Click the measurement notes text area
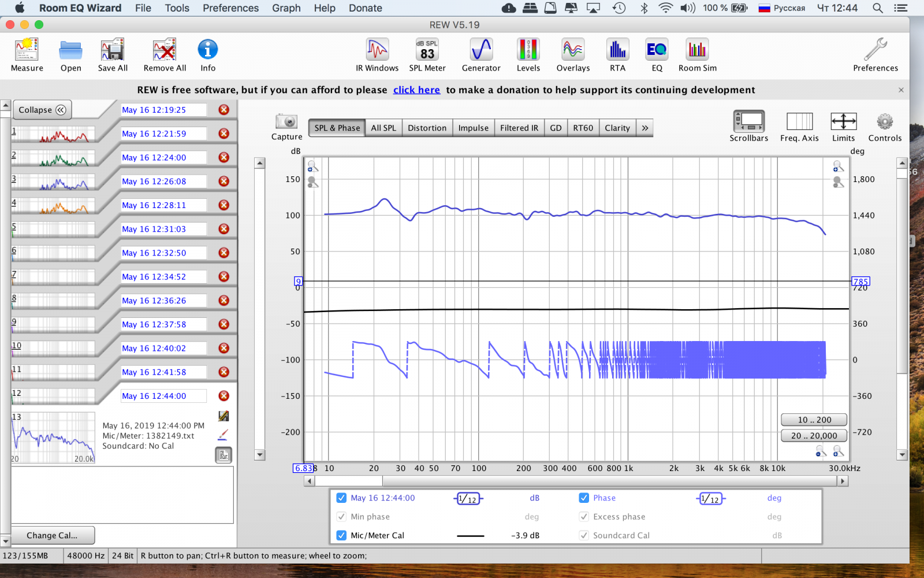 tap(122, 495)
